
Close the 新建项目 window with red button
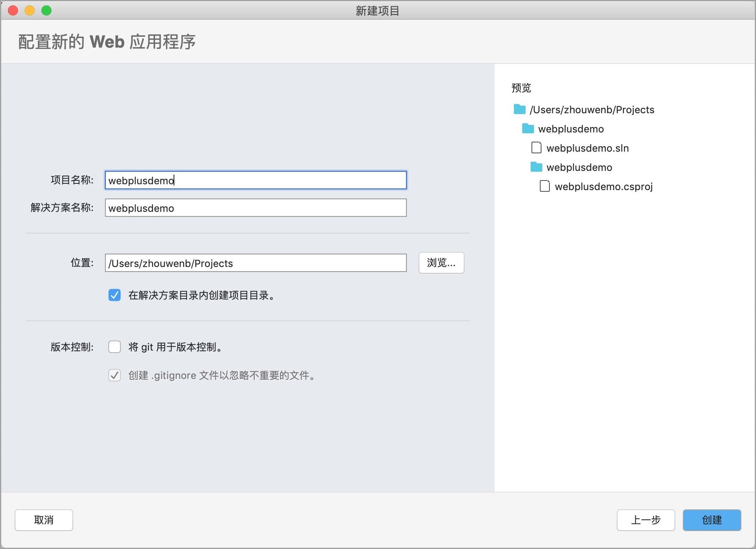pyautogui.click(x=13, y=10)
